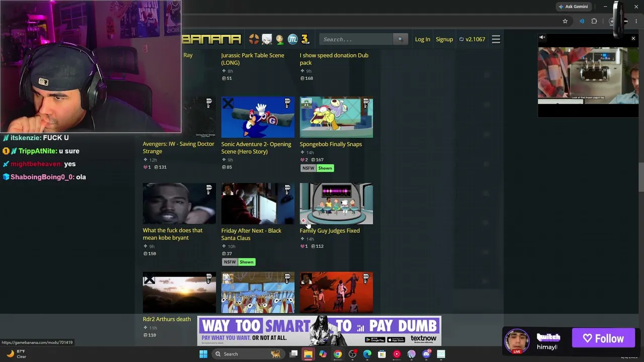
Task: Open the Friday After Next - Black Santa Claus link
Action: 252,234
